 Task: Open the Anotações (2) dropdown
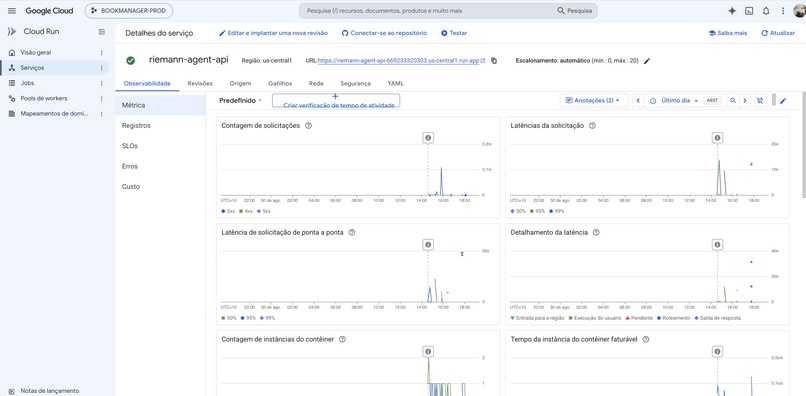tap(594, 101)
